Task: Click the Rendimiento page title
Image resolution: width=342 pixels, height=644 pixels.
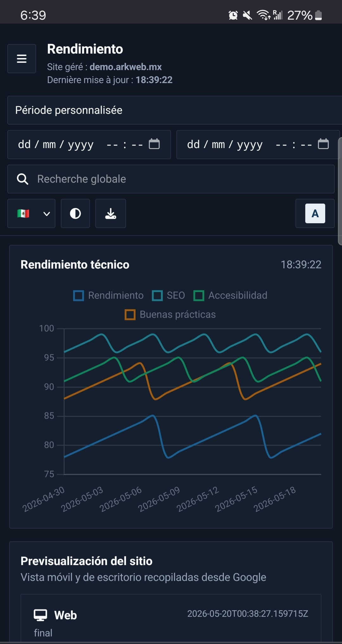Action: click(x=85, y=49)
